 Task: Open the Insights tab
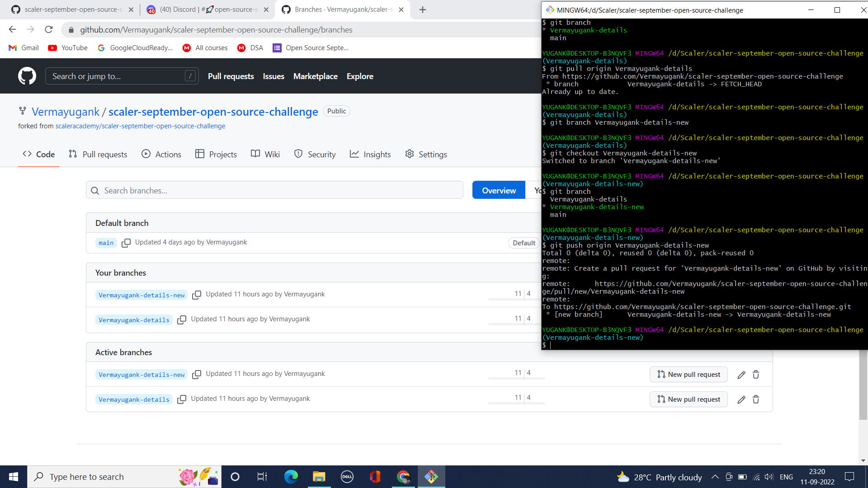pos(370,154)
